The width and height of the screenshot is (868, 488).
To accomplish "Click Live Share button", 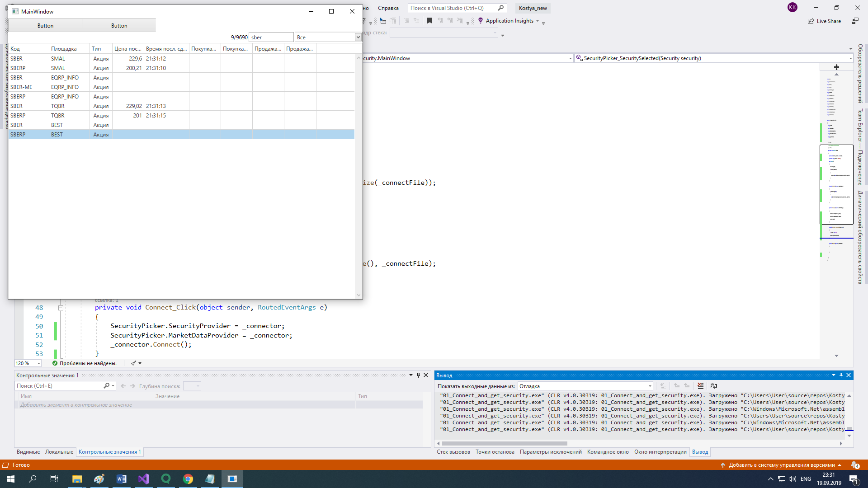I will [x=824, y=21].
